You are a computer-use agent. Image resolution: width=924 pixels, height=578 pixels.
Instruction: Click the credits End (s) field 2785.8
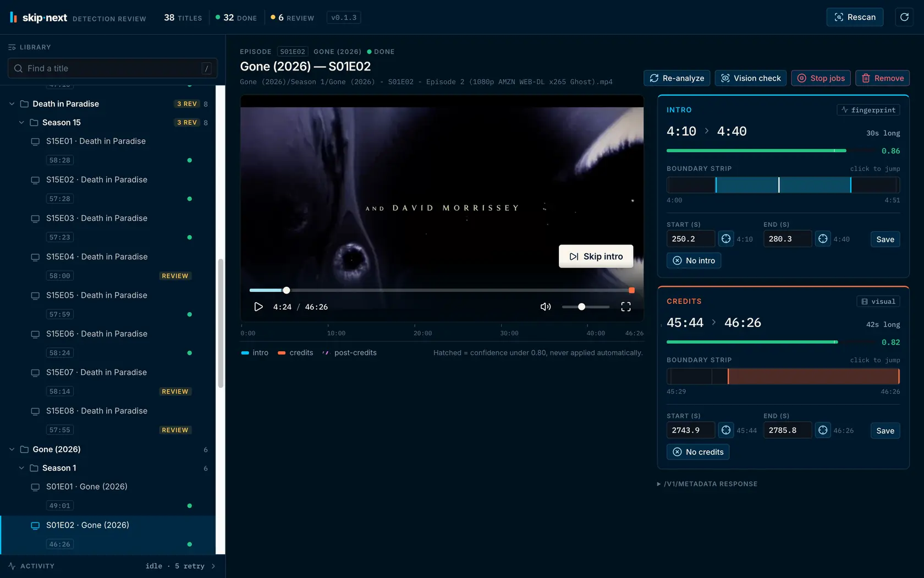click(x=788, y=430)
